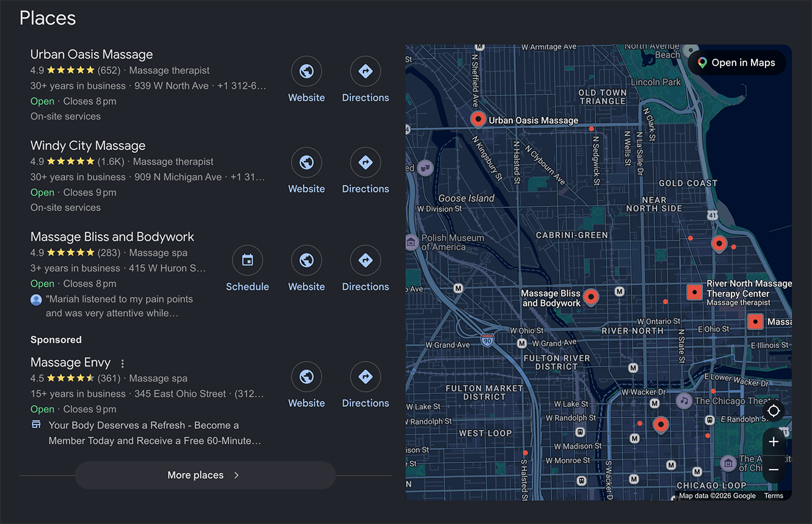The image size is (812, 524).
Task: Click Urban Oasis Massage map pin
Action: tap(477, 119)
